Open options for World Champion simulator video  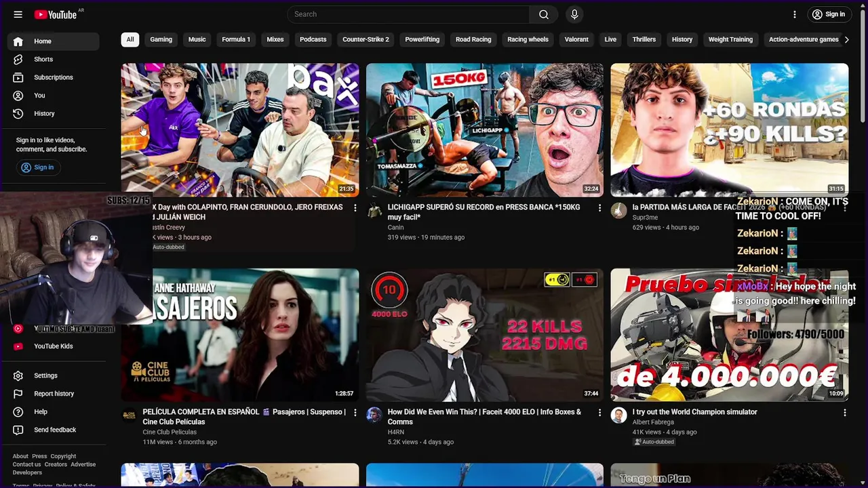coord(844,413)
